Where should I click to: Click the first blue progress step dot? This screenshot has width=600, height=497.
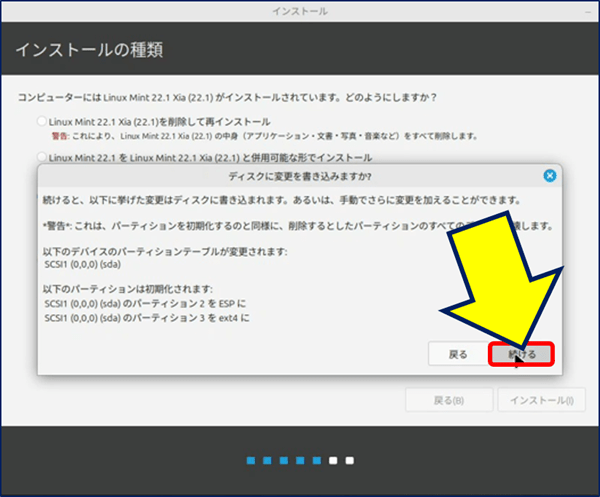click(251, 460)
